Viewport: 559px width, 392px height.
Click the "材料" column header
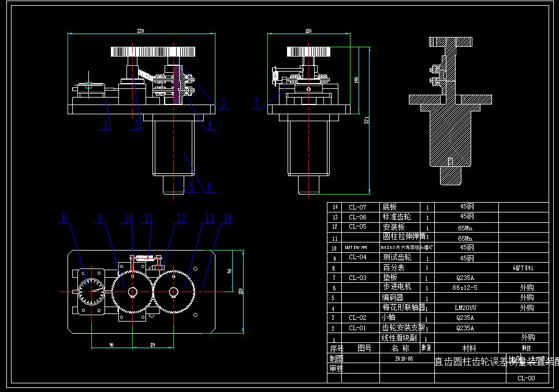[x=469, y=348]
